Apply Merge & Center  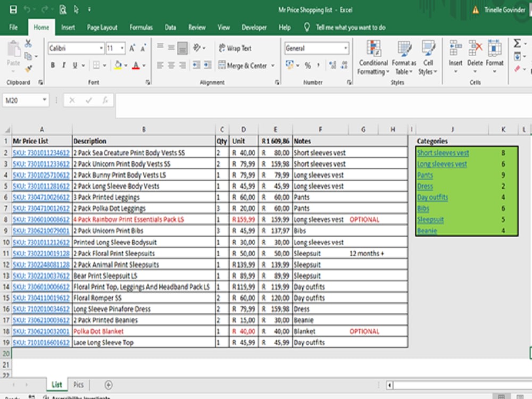(x=245, y=64)
